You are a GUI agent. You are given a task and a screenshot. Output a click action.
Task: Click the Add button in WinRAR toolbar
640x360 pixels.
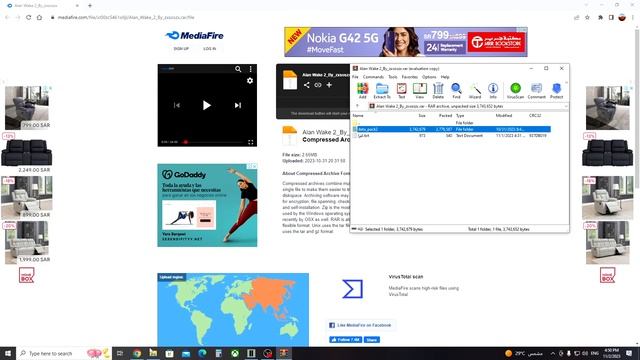(362, 91)
